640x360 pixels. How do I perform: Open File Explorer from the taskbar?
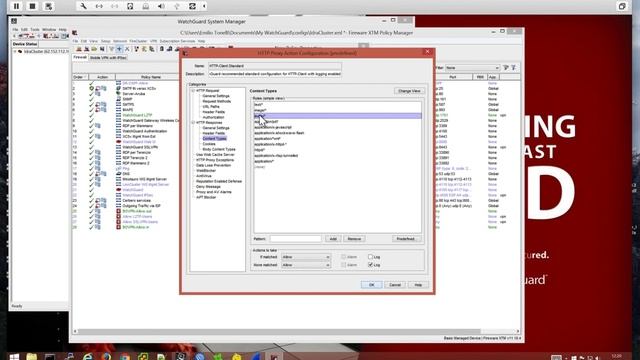pos(31,357)
